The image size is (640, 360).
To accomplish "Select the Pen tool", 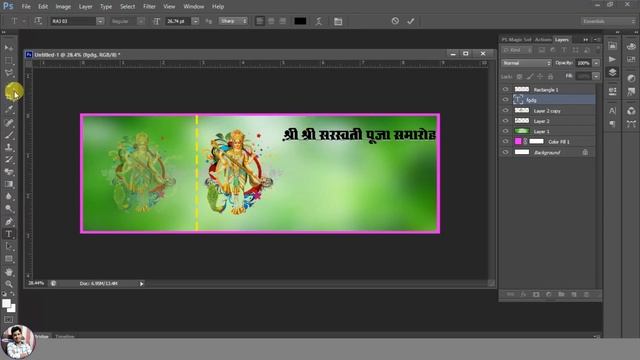I will pos(9,222).
